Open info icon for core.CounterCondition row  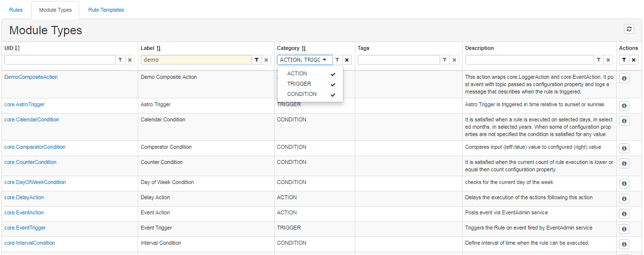(624, 163)
